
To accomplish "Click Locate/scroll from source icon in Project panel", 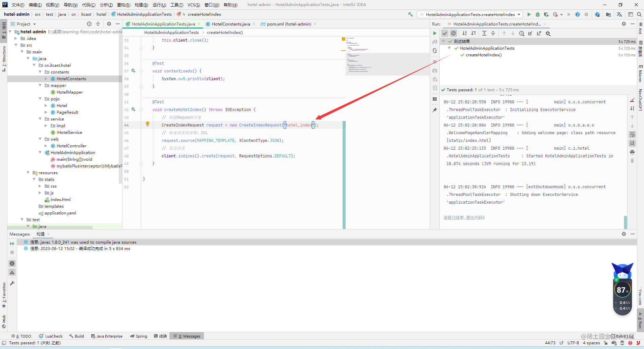I will pyautogui.click(x=89, y=24).
